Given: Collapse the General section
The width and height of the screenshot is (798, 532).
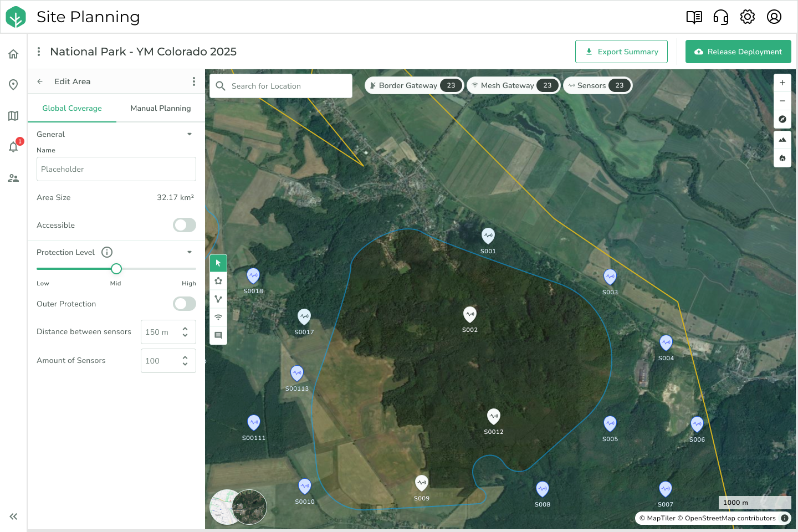Looking at the screenshot, I should coord(190,134).
